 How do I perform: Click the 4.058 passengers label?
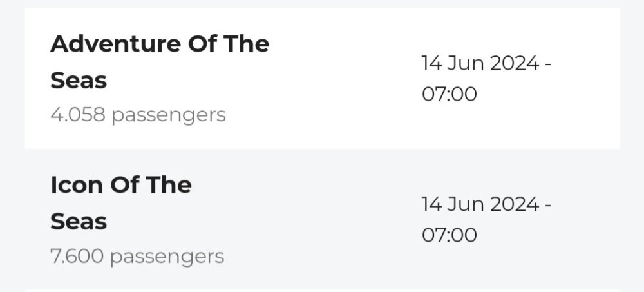pyautogui.click(x=138, y=115)
